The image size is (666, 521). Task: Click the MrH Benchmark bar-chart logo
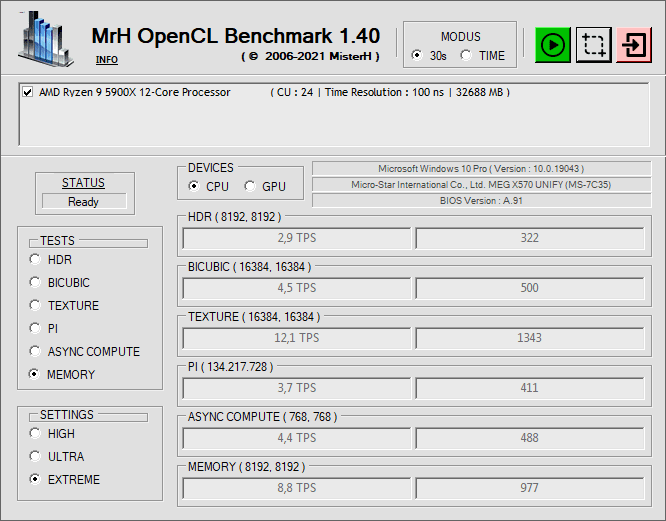click(46, 39)
